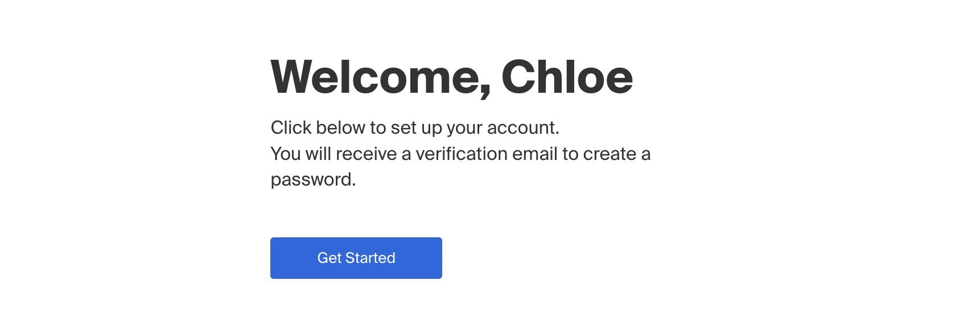Click the "Welcome, Chloe" heading

(451, 77)
